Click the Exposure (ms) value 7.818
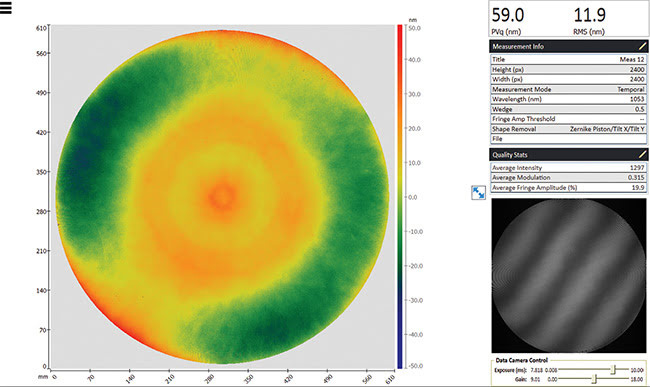 [535, 370]
